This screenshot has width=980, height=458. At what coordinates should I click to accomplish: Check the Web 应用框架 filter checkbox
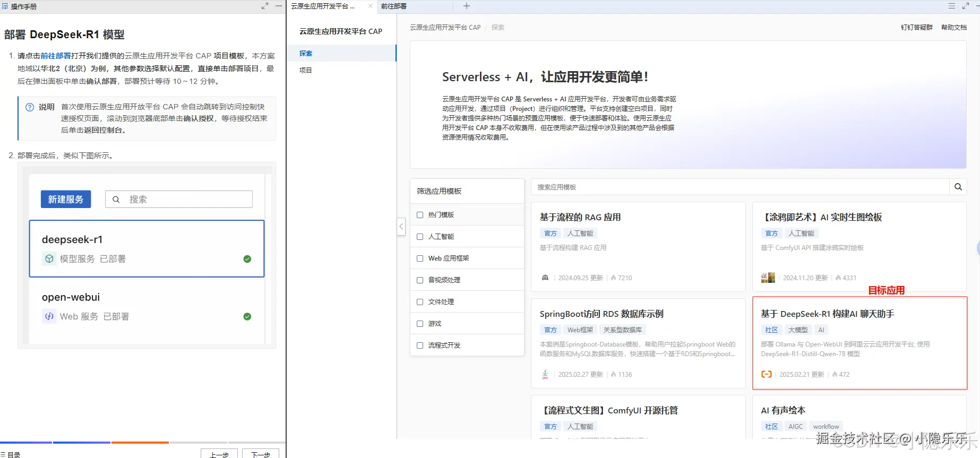pyautogui.click(x=420, y=258)
